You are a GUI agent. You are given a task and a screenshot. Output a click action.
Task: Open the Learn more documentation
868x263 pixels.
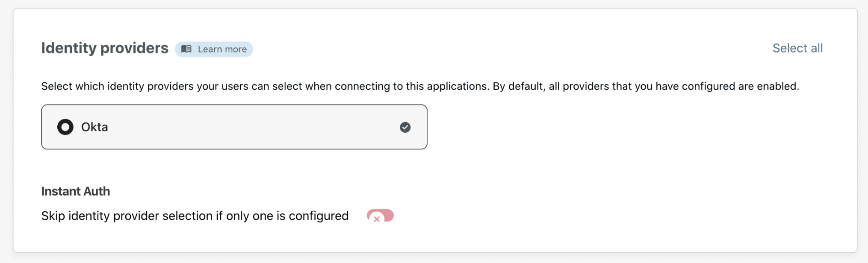[x=214, y=49]
